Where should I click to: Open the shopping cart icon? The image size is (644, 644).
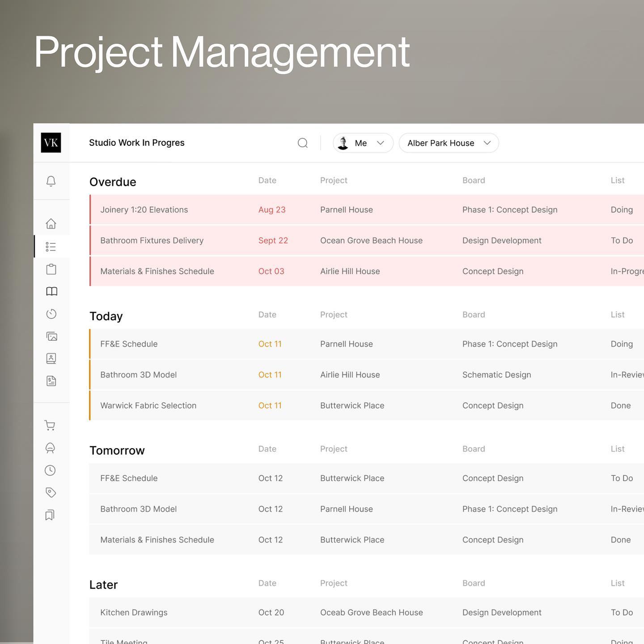(50, 425)
